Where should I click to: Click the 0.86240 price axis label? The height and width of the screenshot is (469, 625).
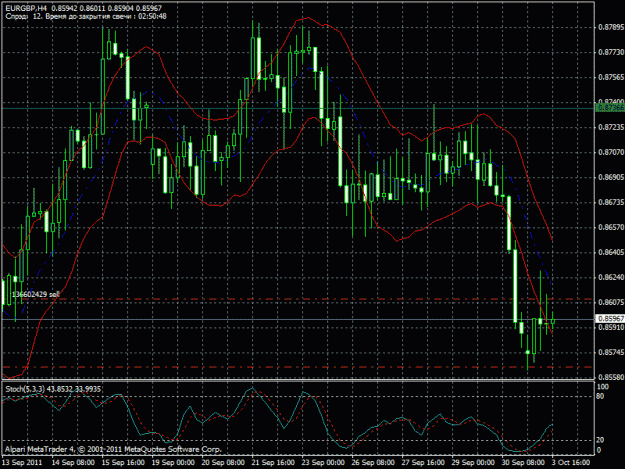coord(611,277)
